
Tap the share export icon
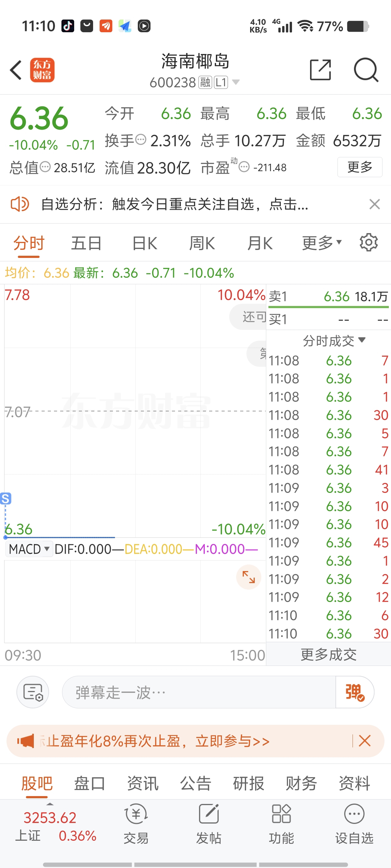coord(320,70)
